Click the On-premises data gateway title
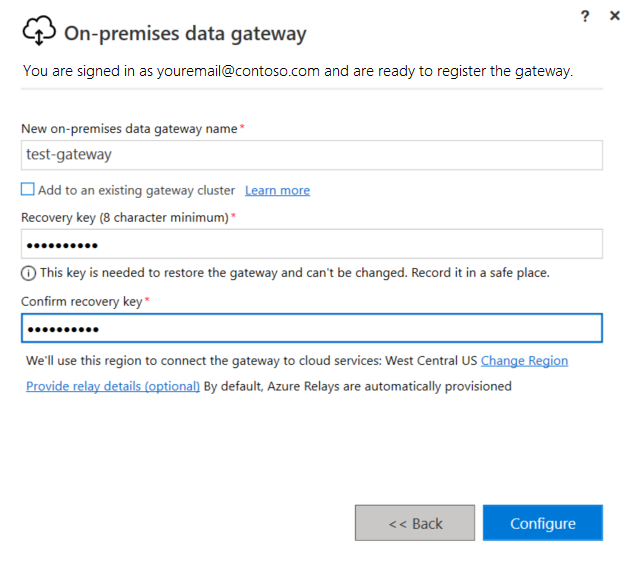 point(185,34)
